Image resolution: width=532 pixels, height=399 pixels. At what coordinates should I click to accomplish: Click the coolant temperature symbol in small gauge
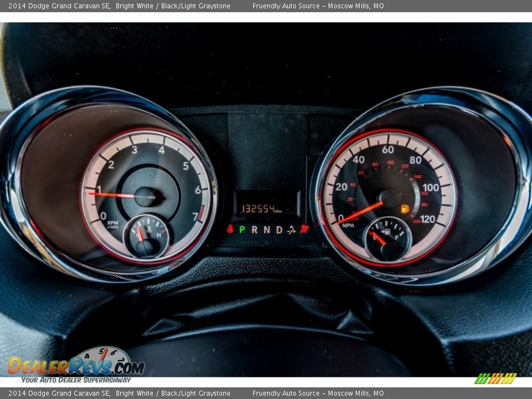click(149, 229)
